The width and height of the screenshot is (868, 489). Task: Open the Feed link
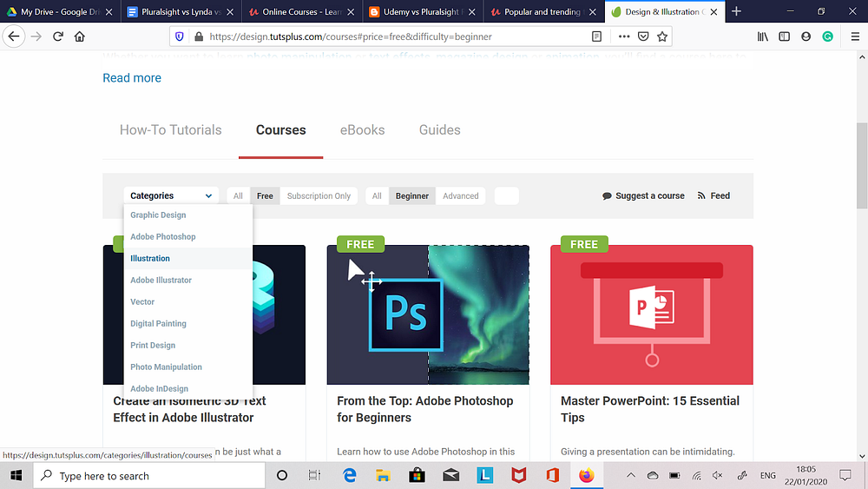click(x=714, y=195)
